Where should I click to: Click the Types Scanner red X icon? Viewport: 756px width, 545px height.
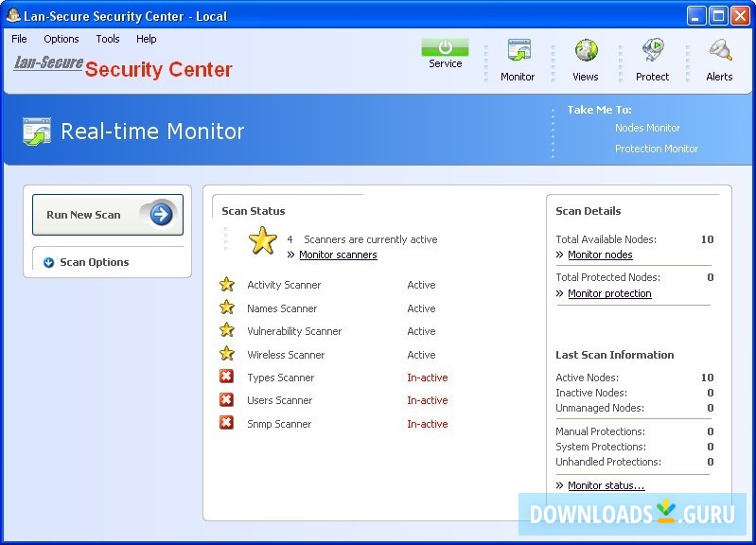click(x=226, y=377)
